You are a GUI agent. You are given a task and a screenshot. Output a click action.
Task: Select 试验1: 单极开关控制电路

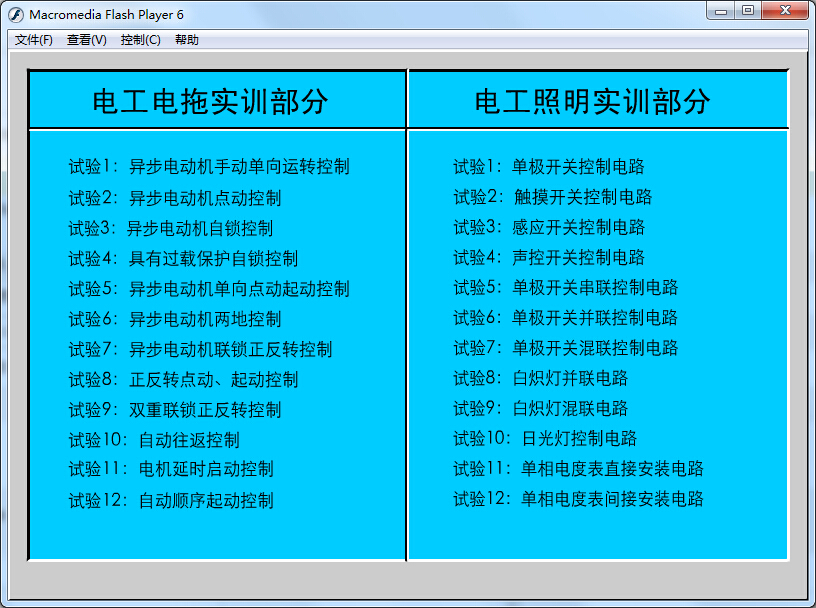(550, 168)
